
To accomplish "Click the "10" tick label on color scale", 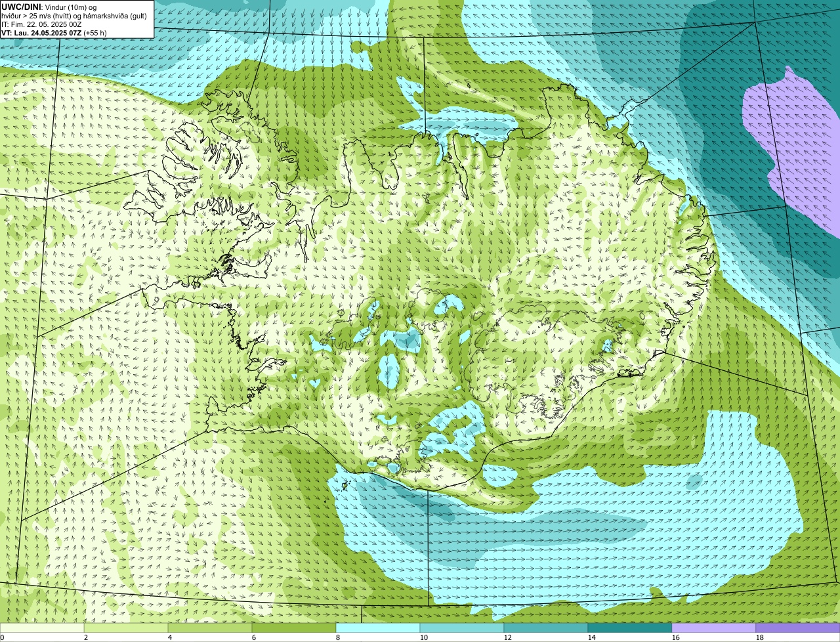I will (424, 637).
